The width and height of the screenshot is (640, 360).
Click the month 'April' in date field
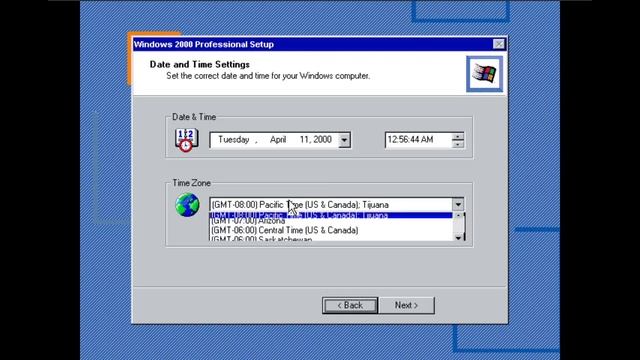click(278, 140)
